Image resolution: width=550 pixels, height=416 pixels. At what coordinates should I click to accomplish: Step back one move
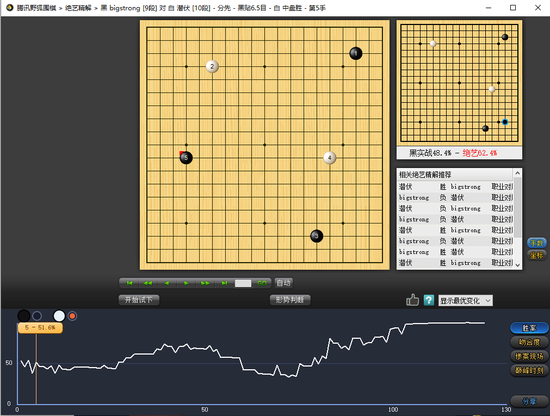pyautogui.click(x=167, y=283)
